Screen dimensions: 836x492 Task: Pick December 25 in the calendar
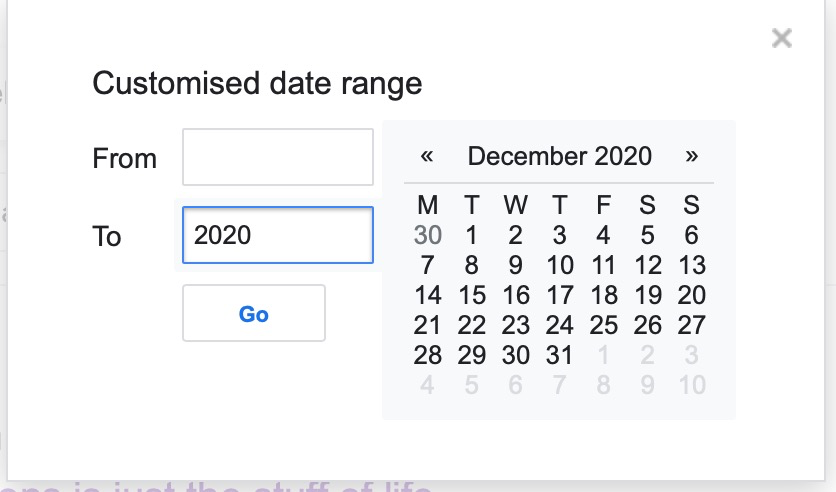point(604,325)
